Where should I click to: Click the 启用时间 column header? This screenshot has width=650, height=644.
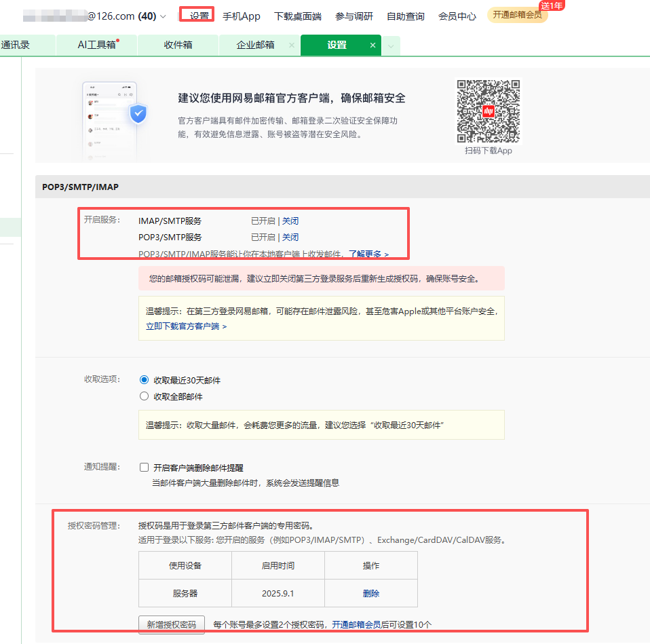[x=278, y=566]
